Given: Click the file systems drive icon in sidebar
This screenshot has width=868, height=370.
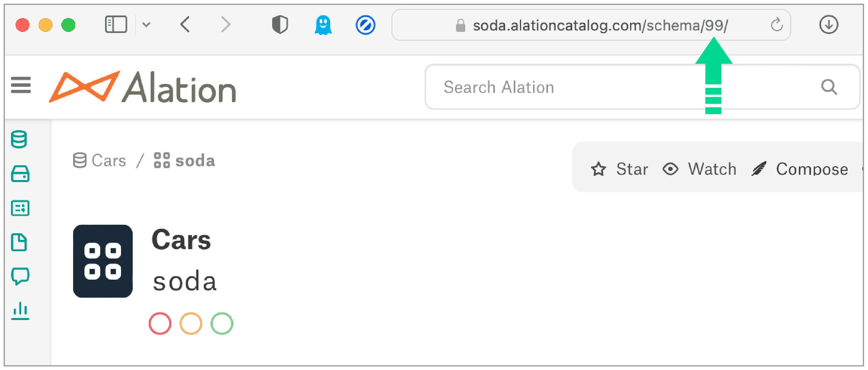Looking at the screenshot, I should [x=20, y=174].
